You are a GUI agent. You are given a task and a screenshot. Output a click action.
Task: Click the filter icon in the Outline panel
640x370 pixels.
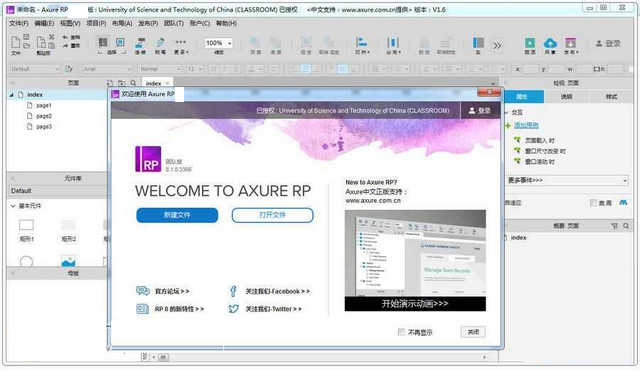click(615, 226)
